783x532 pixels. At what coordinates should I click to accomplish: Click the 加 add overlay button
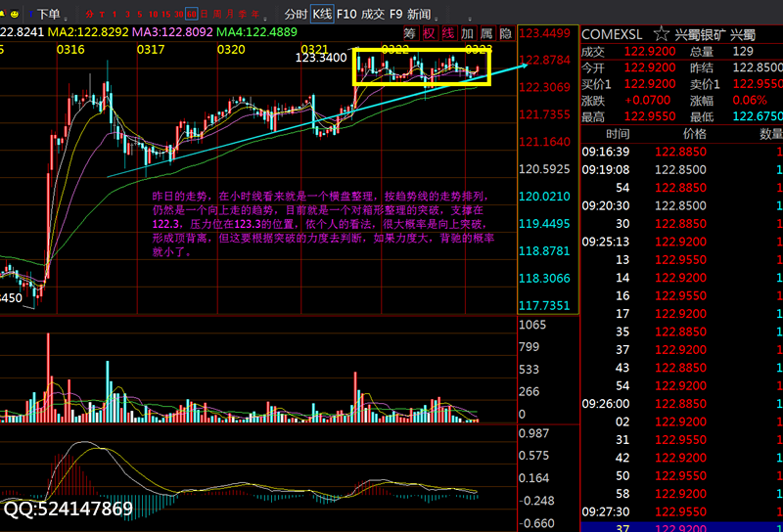coord(468,33)
